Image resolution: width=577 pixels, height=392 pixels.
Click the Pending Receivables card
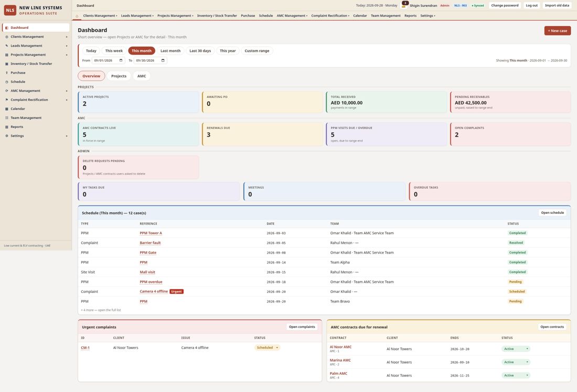point(510,102)
